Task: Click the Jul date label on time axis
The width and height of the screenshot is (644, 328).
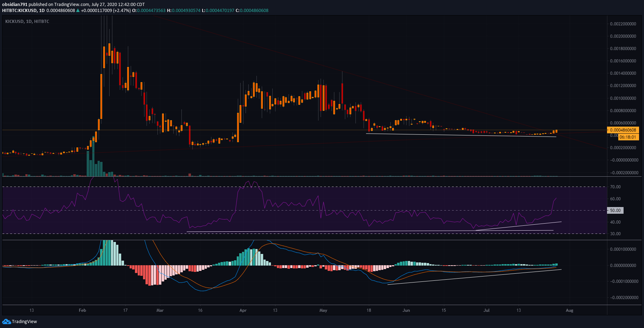Action: (487, 310)
